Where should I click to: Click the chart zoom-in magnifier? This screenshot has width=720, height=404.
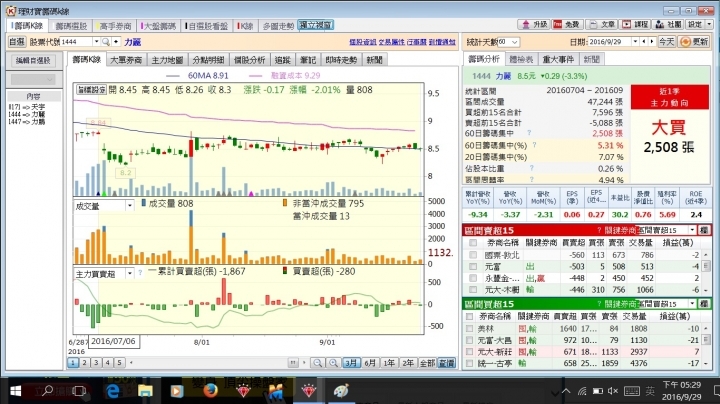tap(333, 363)
